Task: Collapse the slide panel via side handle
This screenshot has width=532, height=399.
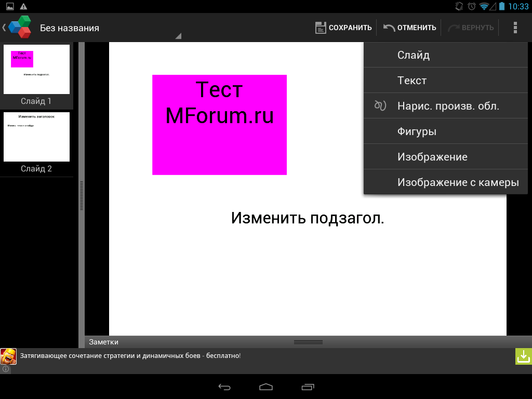Action: pyautogui.click(x=81, y=195)
